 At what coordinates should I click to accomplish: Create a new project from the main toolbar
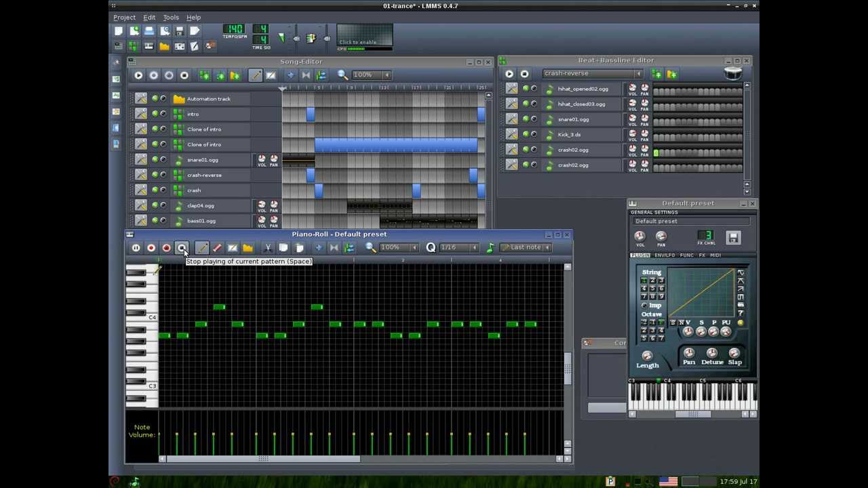[x=119, y=30]
